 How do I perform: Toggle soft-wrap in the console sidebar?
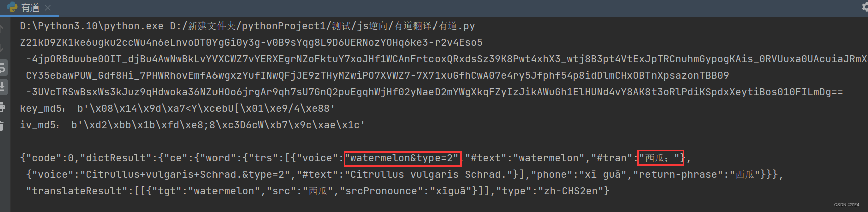pos(3,67)
